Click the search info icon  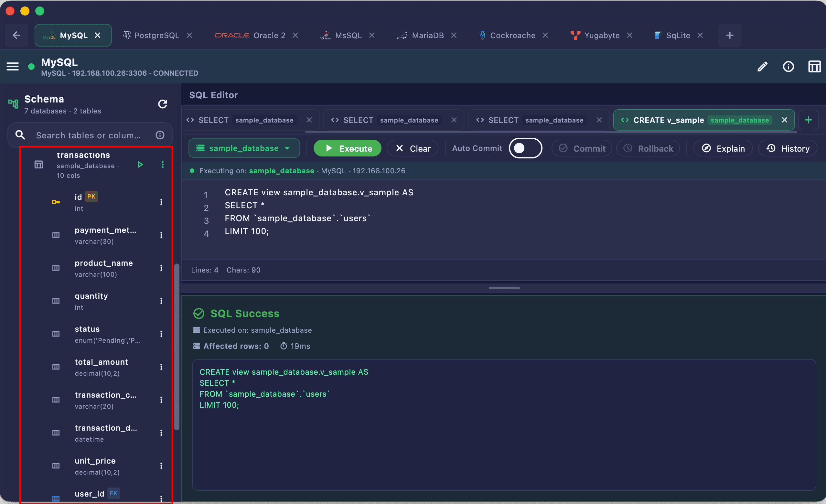[160, 135]
